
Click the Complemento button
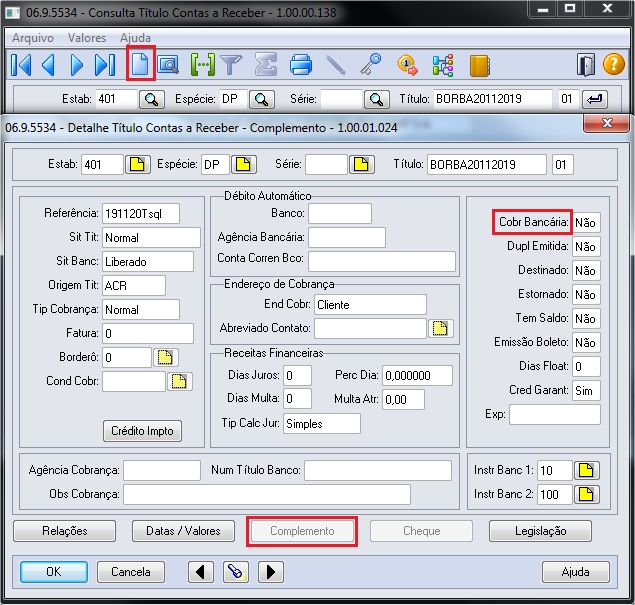302,531
